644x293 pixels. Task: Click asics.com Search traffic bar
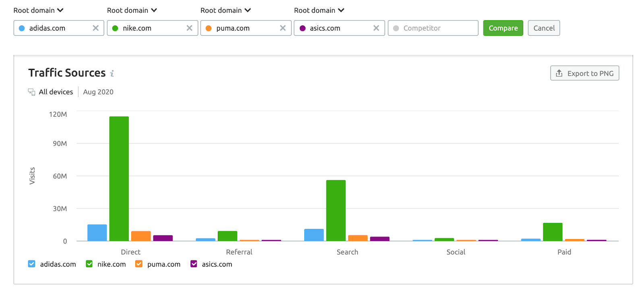380,239
